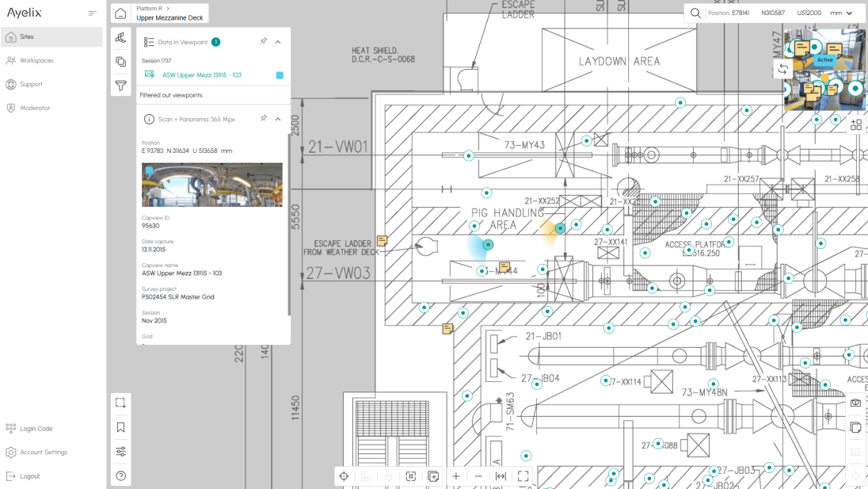Open the lower panorama preview thumbnail
Image resolution: width=868 pixels, height=489 pixels.
pos(824,90)
